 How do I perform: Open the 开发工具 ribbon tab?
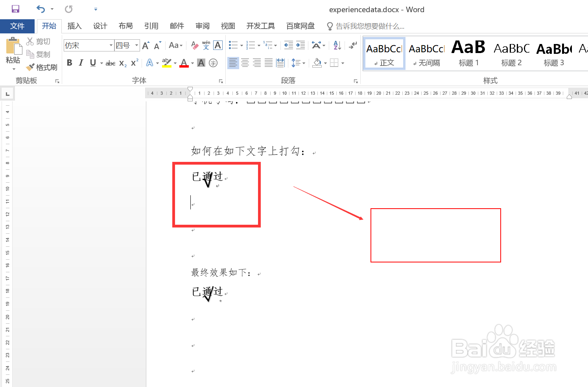pyautogui.click(x=260, y=26)
